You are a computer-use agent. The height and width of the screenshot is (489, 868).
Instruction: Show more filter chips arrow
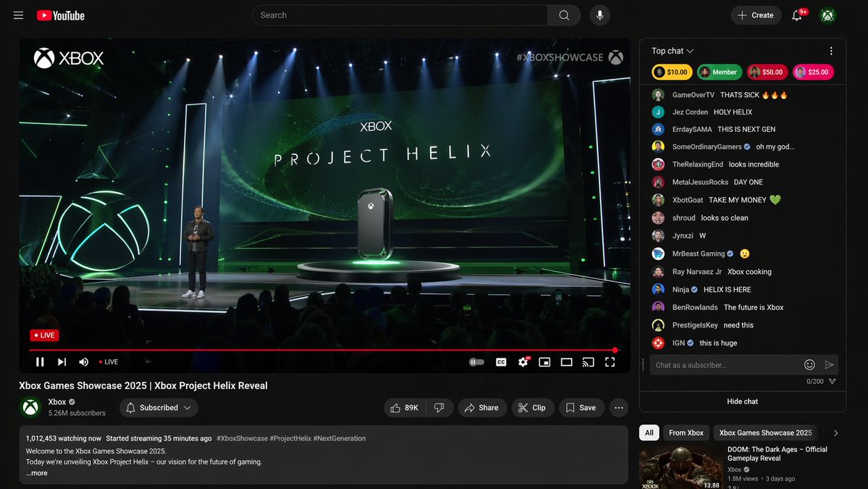pos(836,433)
